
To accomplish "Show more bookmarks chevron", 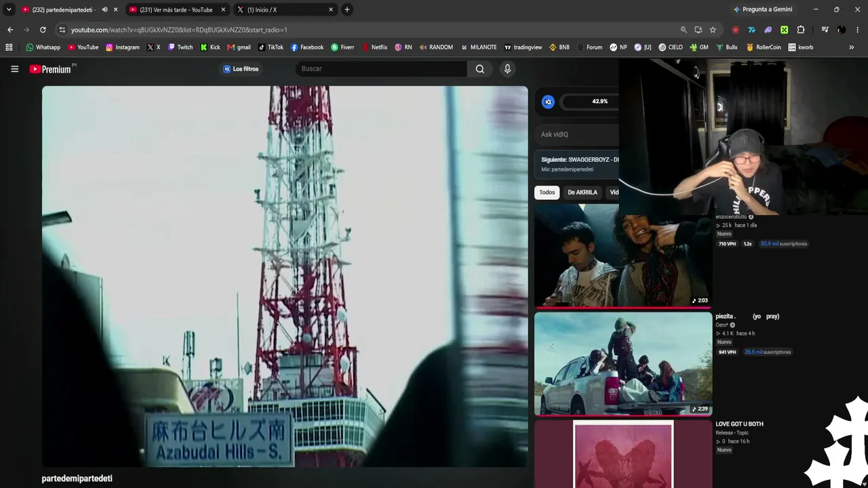I will coord(851,47).
